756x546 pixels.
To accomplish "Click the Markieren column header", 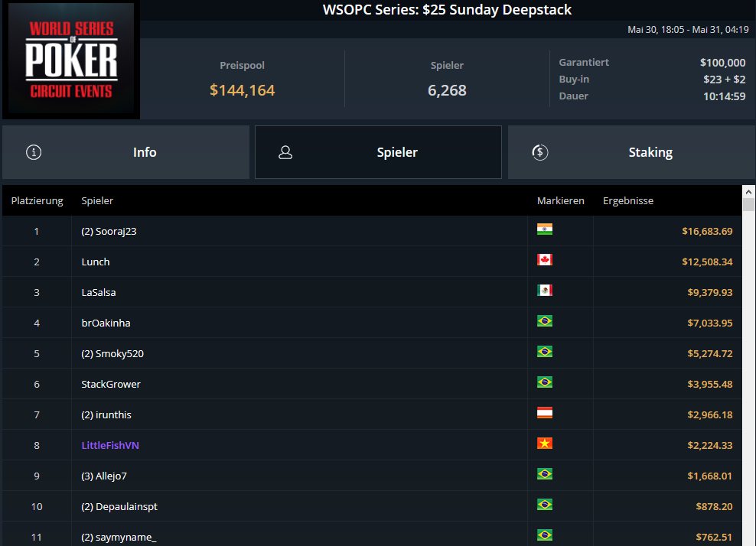I will 561,201.
